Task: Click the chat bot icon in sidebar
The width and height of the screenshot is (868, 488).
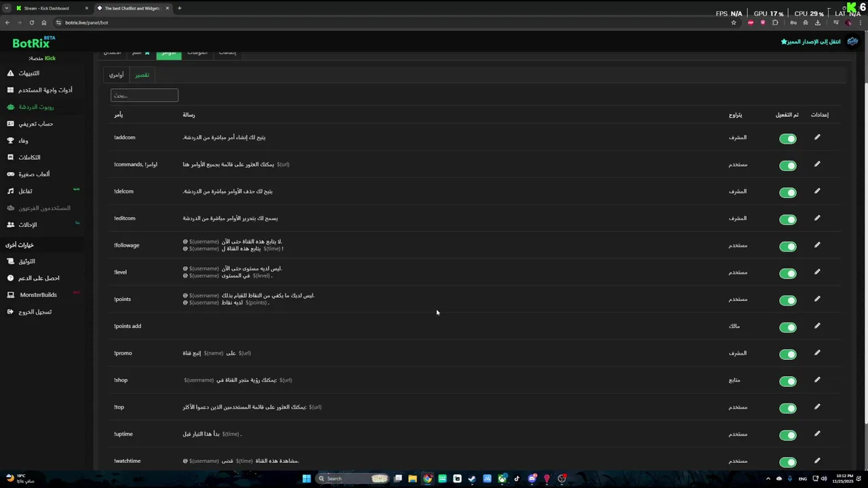Action: click(x=10, y=107)
